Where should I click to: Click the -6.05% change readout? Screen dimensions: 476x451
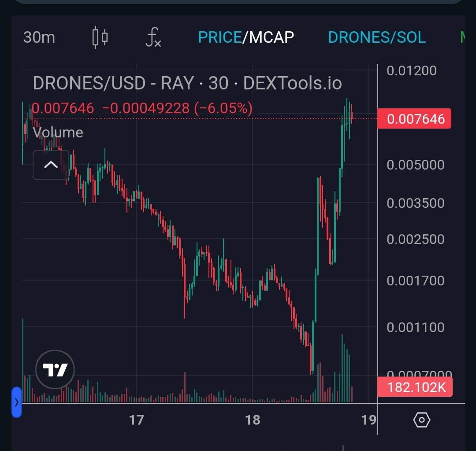[223, 108]
